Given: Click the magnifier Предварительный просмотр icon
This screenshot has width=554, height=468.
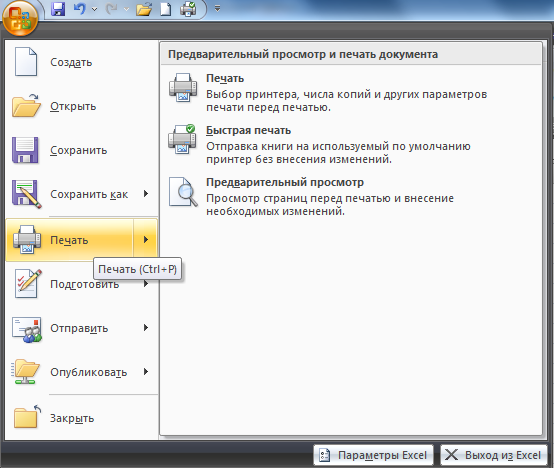Looking at the screenshot, I should [183, 192].
